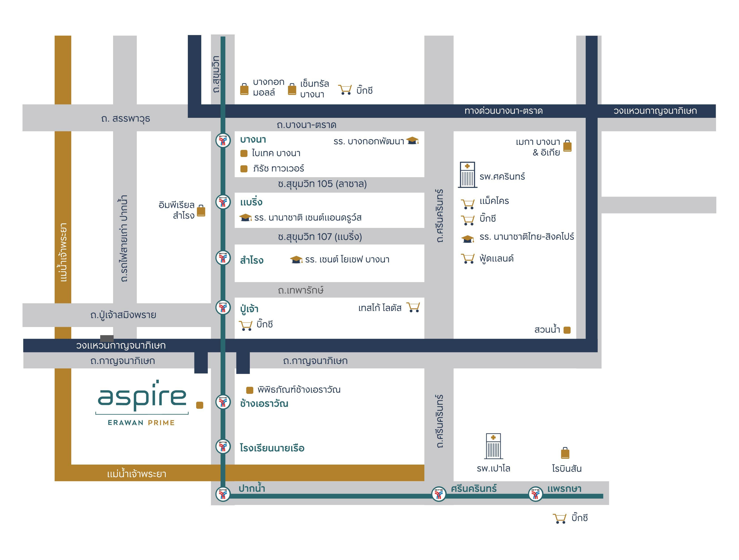The width and height of the screenshot is (739, 560).
Task: Click the gold square marker beside ไบเทค บางนา
Action: [244, 153]
